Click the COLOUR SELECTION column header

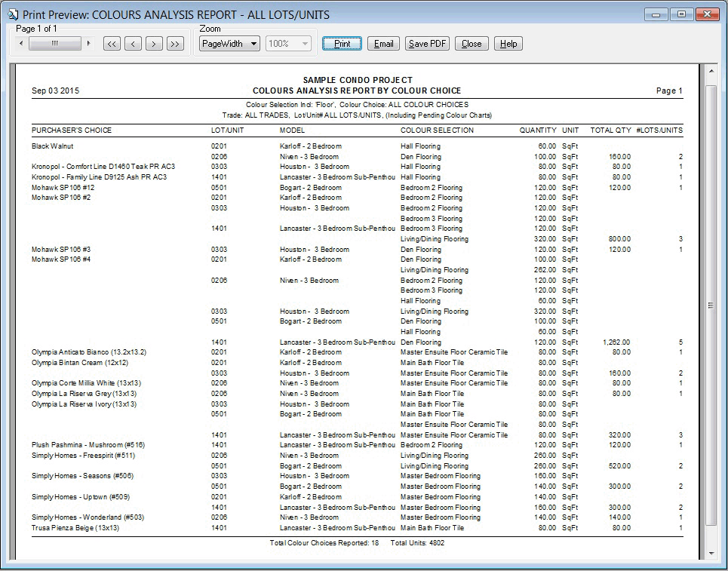pos(438,130)
